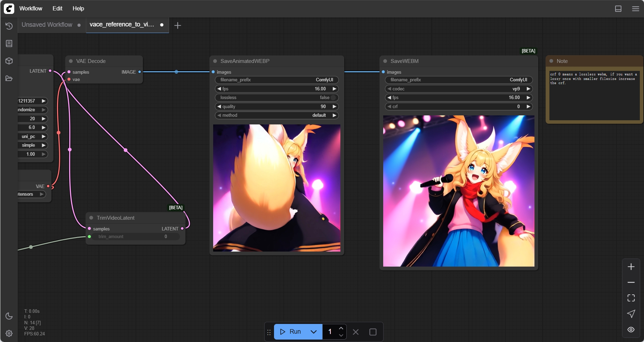Viewport: 644px width, 342px height.
Task: Open the node library cube icon
Action: [x=9, y=61]
